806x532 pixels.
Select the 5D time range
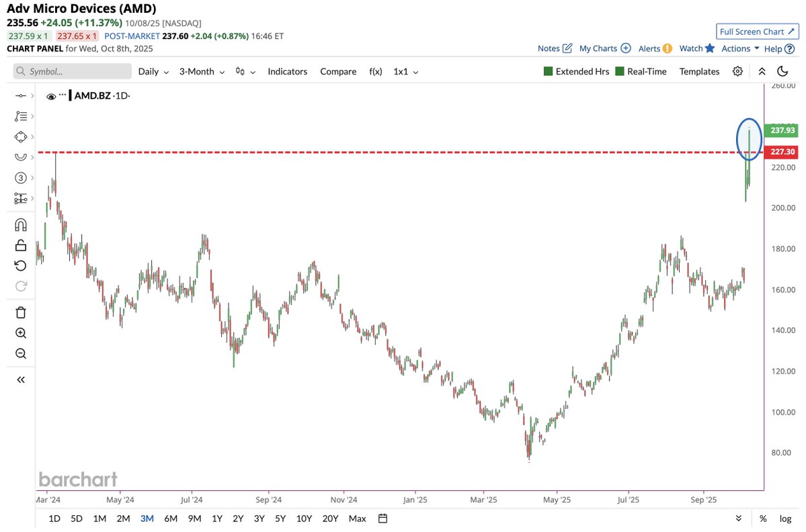76,519
